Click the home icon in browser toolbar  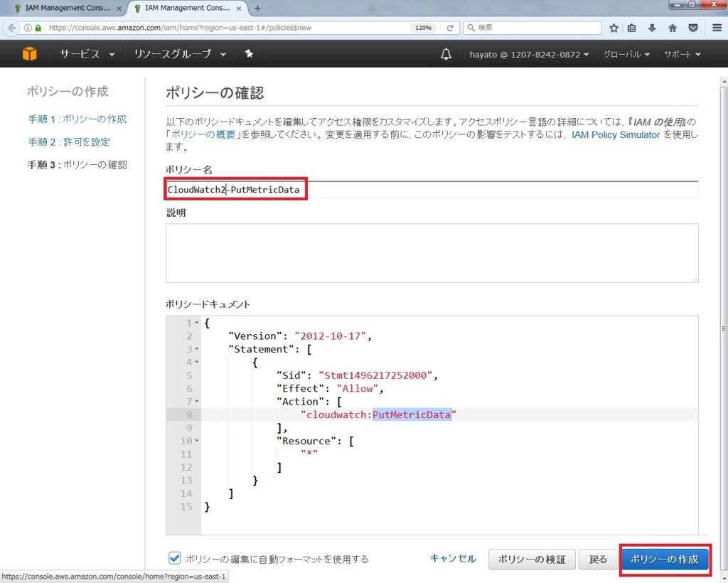[x=673, y=28]
